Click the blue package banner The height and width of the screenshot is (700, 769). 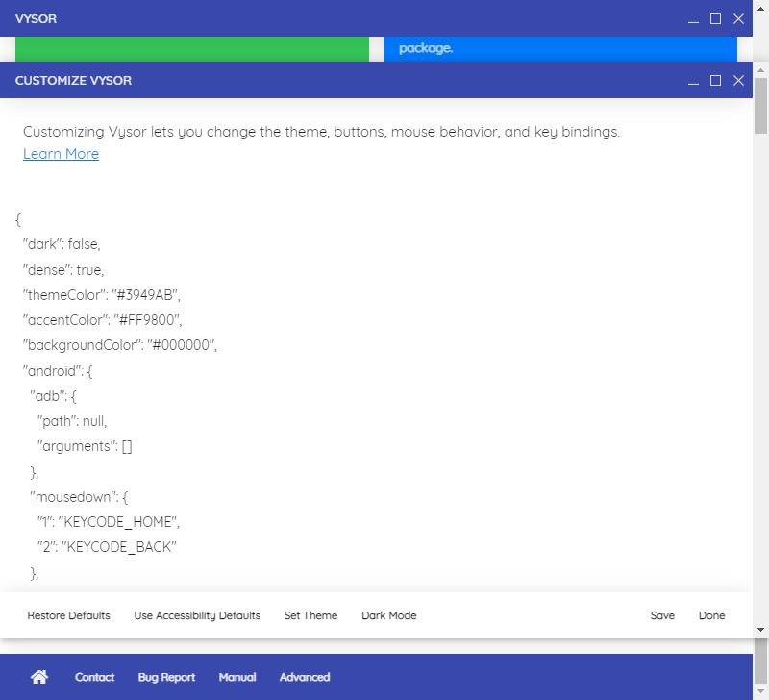(560, 49)
